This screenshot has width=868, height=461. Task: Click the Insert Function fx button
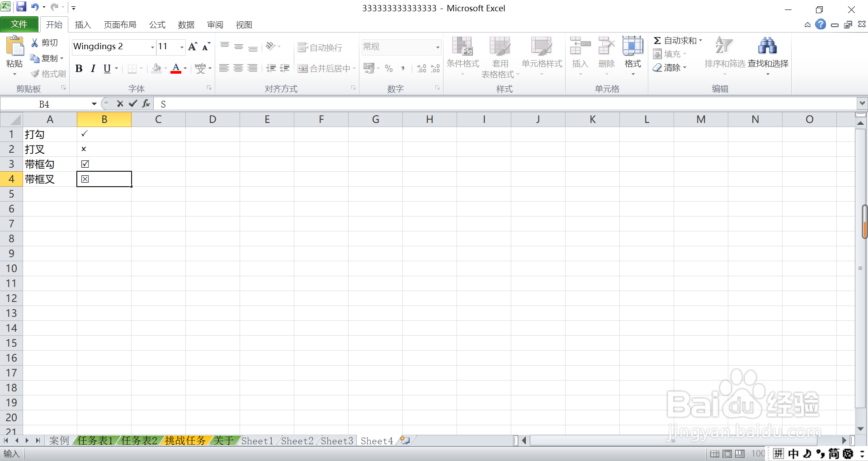(x=146, y=104)
